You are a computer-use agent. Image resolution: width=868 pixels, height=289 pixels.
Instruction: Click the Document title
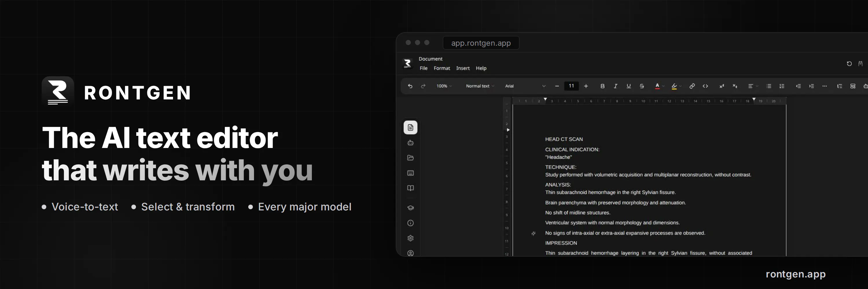click(x=430, y=59)
